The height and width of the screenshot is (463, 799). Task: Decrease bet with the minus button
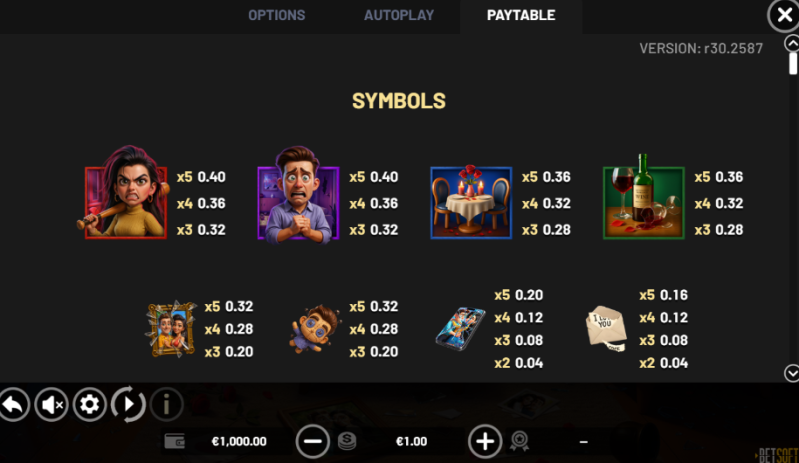(312, 441)
